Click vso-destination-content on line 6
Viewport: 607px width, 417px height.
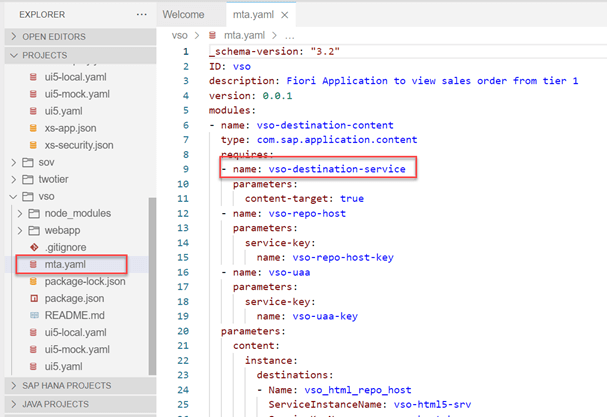[325, 125]
